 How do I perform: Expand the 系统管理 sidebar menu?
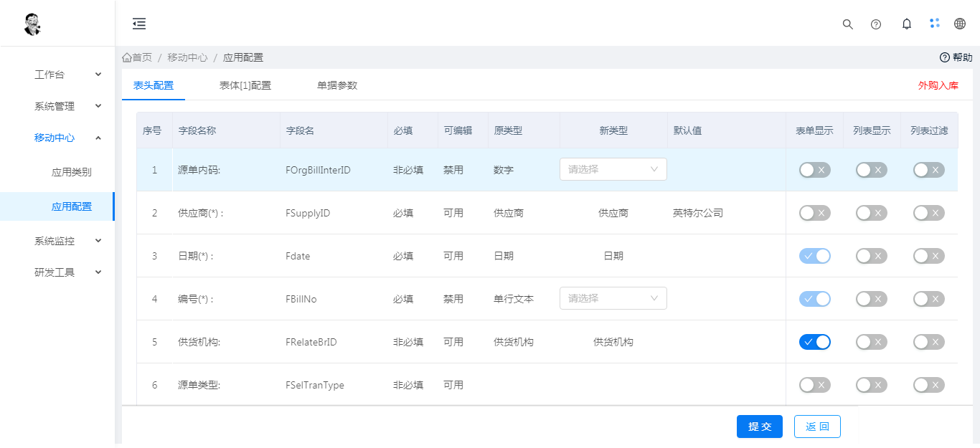67,106
